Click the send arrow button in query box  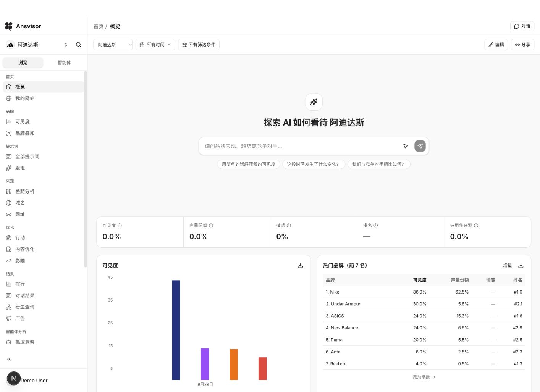(420, 146)
